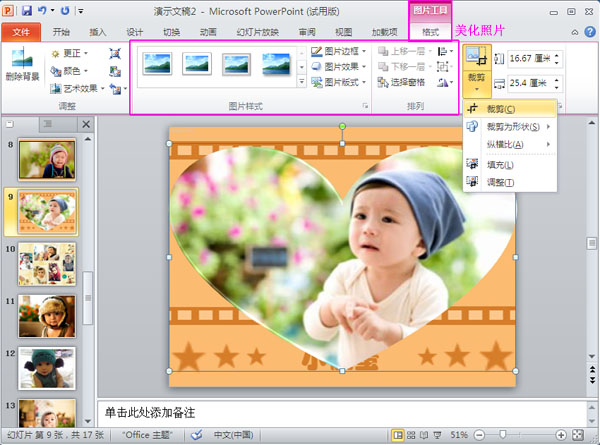Minimize the ribbon with the caret icon
The image size is (600, 445).
point(575,33)
